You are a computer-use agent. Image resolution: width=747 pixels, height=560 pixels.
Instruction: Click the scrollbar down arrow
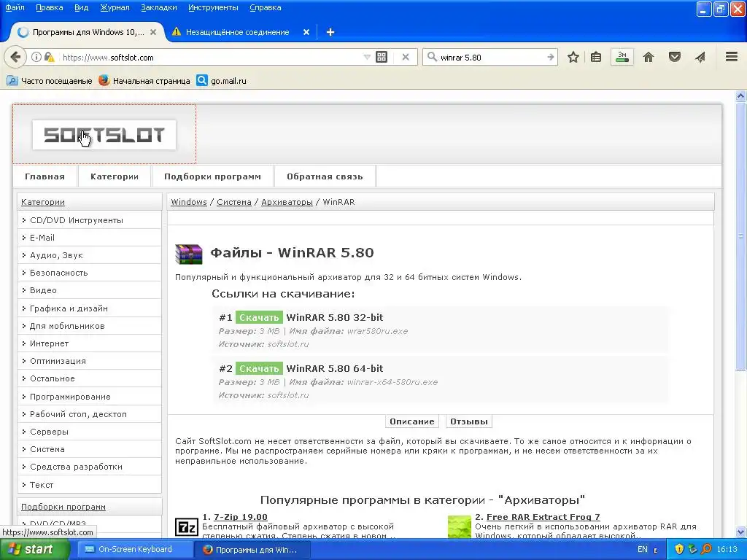(740, 532)
